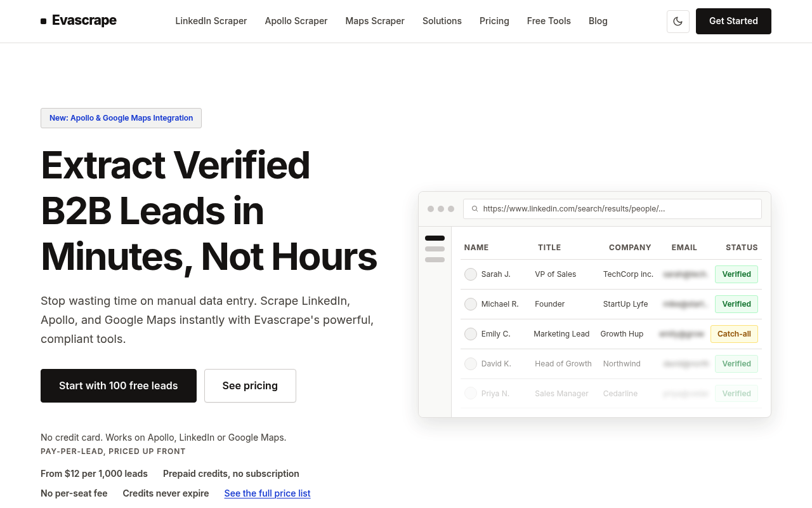This screenshot has width=812, height=508.
Task: Click the Cedarline company cell
Action: [x=620, y=394]
